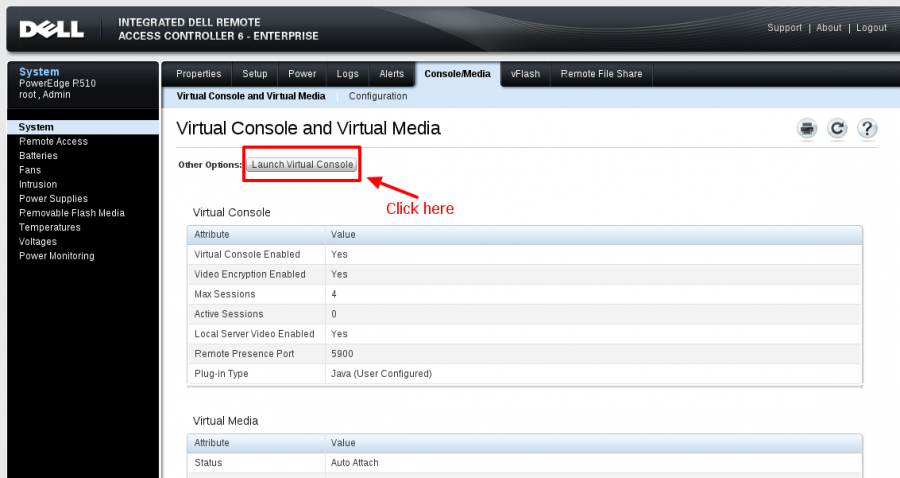Open the Properties tab

[198, 74]
